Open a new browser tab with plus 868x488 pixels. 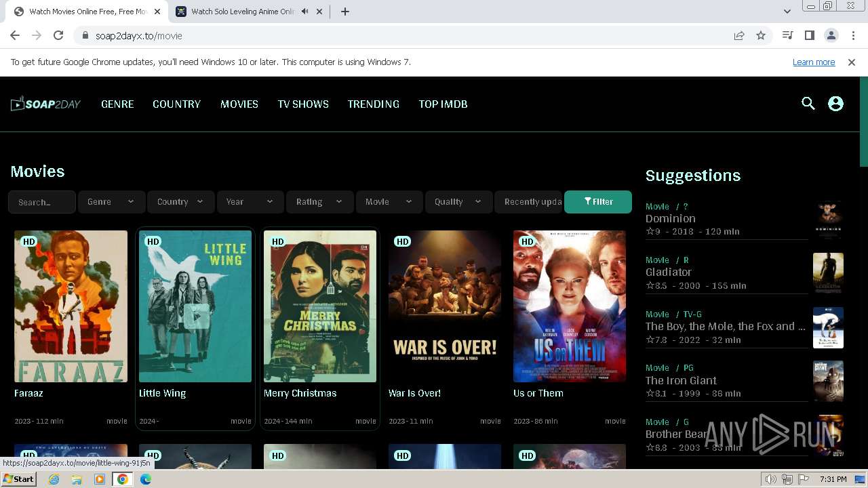click(345, 12)
